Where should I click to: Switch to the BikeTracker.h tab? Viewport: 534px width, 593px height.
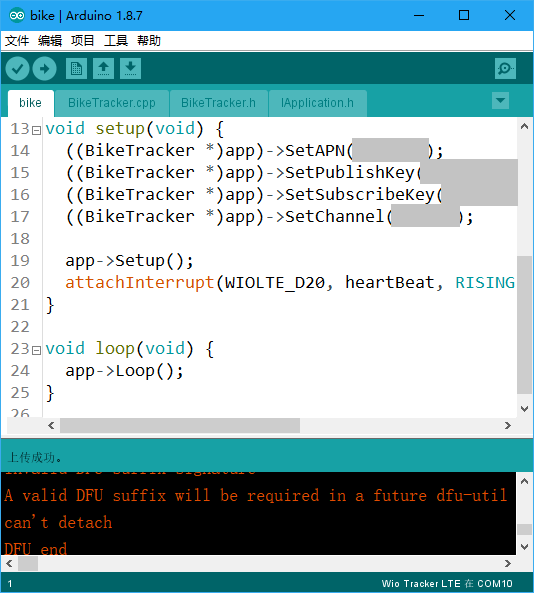pos(219,103)
